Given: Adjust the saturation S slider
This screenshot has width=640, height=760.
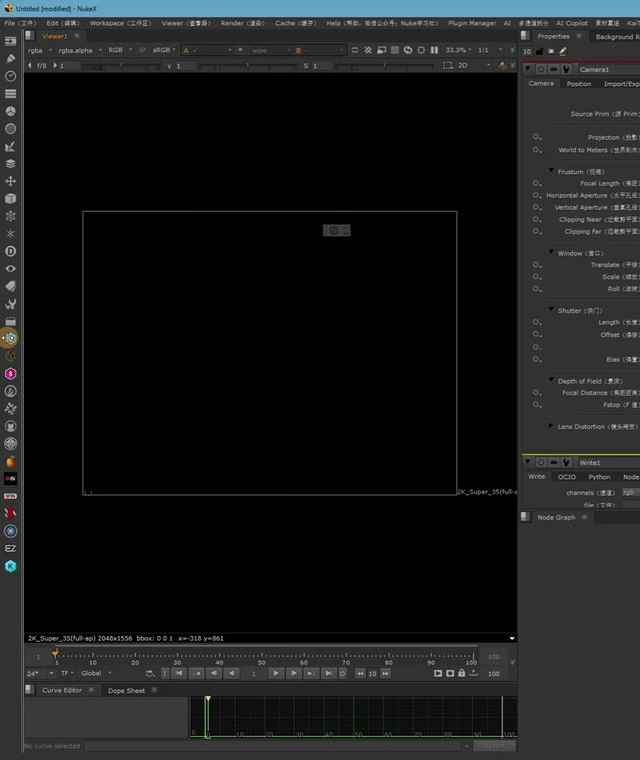Looking at the screenshot, I should 385,65.
